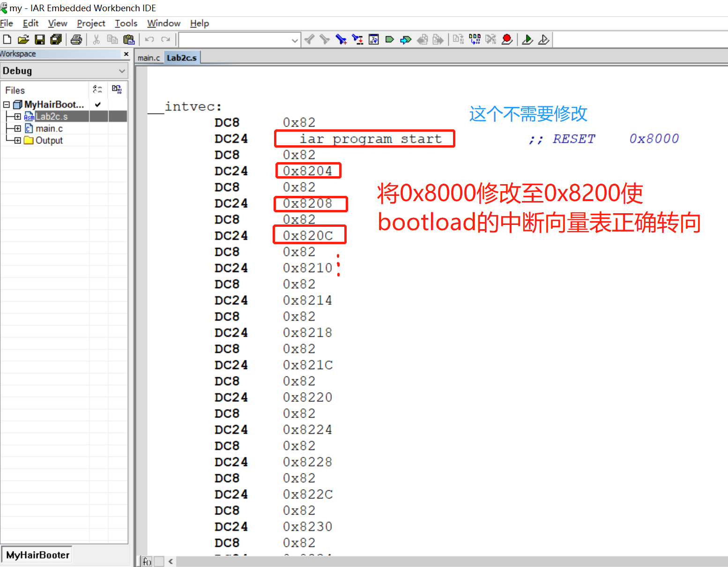Image resolution: width=728 pixels, height=567 pixels.
Task: Open the Debug configuration dropdown
Action: 122,71
